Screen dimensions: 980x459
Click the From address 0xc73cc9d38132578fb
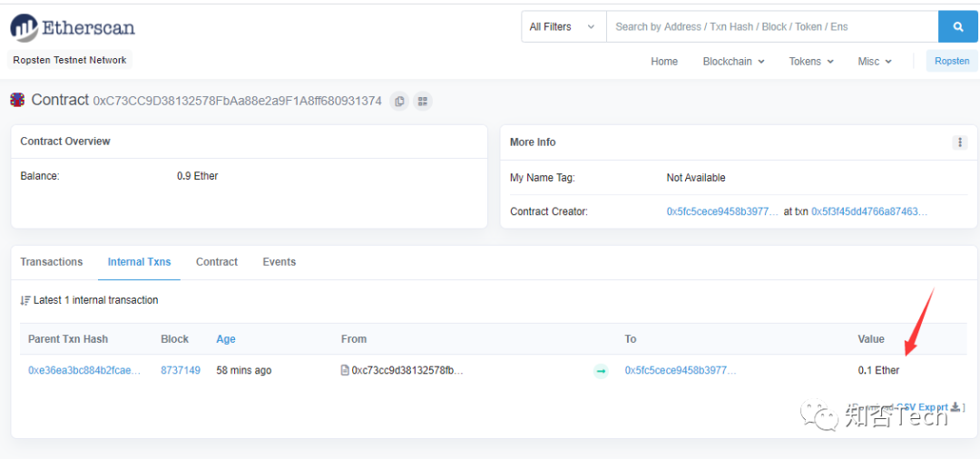tap(407, 370)
